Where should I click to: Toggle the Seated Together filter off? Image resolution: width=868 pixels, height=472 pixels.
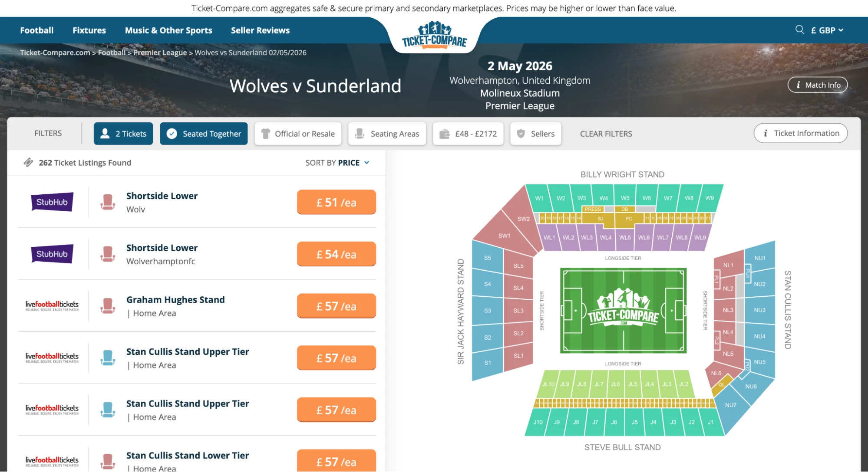click(204, 134)
